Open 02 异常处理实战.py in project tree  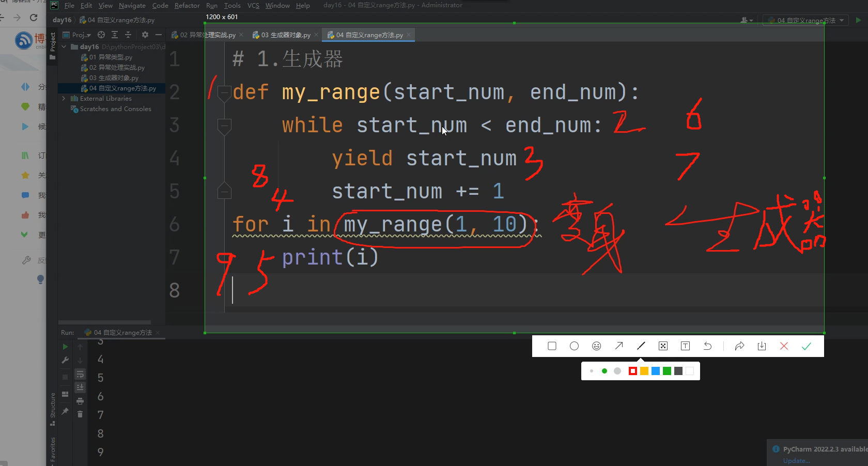point(113,68)
